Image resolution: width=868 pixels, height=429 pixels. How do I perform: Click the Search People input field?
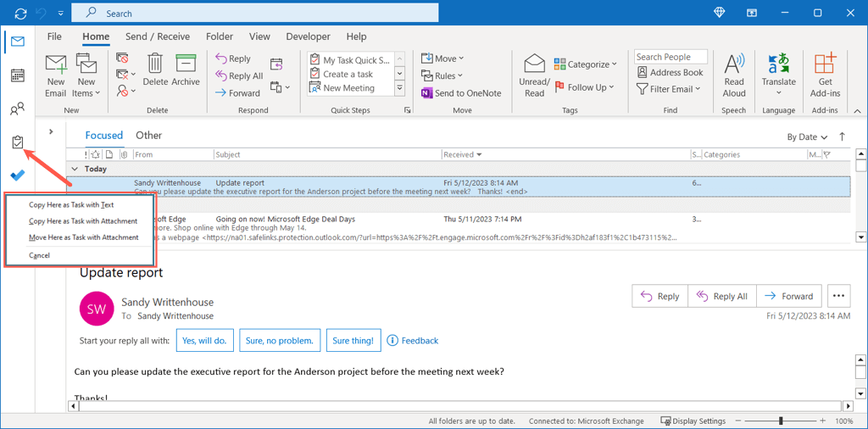click(674, 57)
